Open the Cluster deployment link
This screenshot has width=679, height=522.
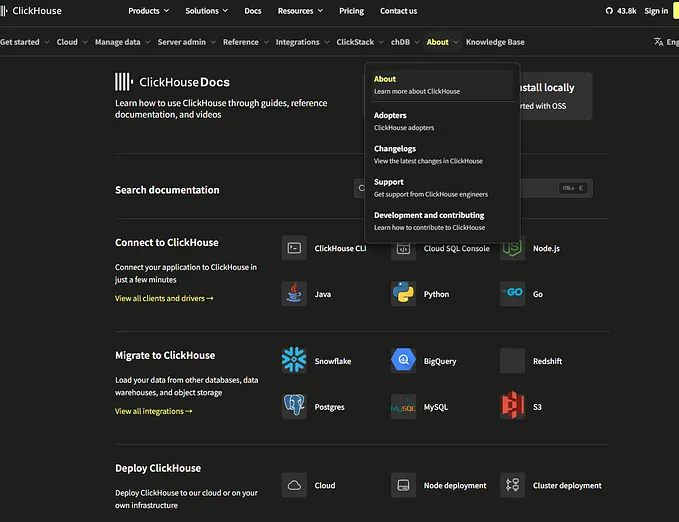(567, 485)
